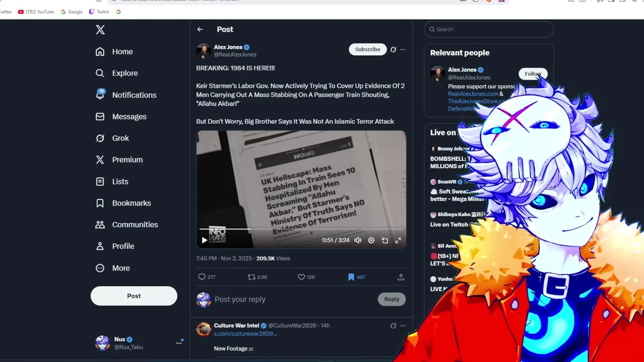Toggle picture-in-picture for video
Viewport: 644px width, 362px height.
pos(385,240)
